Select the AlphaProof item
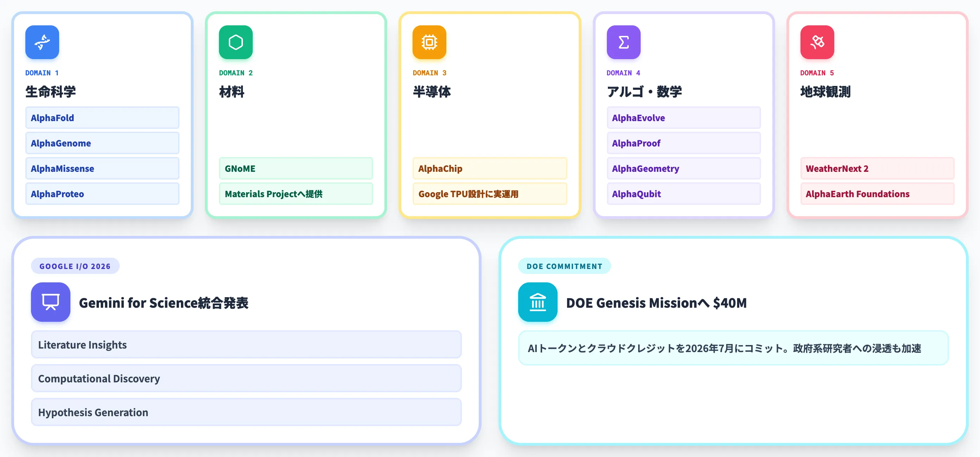Image resolution: width=980 pixels, height=457 pixels. 684,143
